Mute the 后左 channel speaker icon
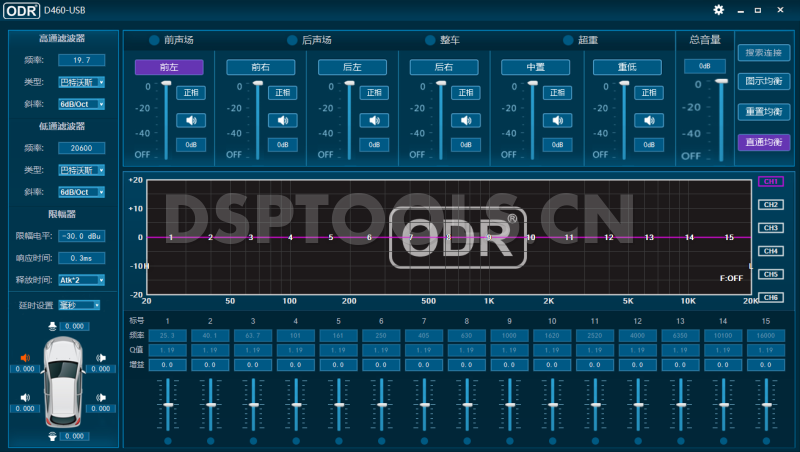800x452 pixels. [x=374, y=120]
